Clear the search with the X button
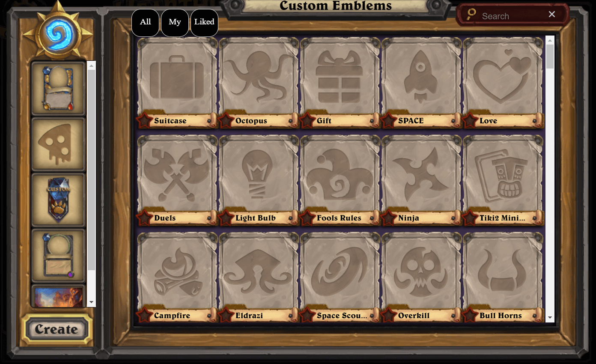596x364 pixels. pyautogui.click(x=552, y=15)
